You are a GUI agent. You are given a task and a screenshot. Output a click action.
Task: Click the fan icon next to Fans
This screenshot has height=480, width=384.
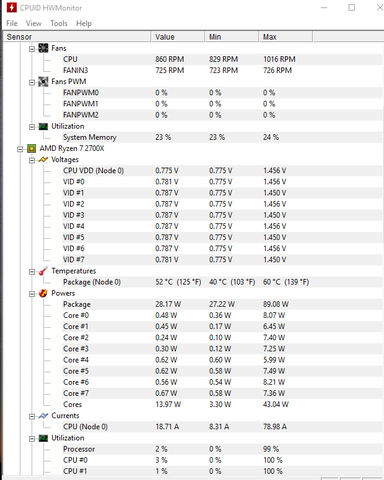coord(43,48)
